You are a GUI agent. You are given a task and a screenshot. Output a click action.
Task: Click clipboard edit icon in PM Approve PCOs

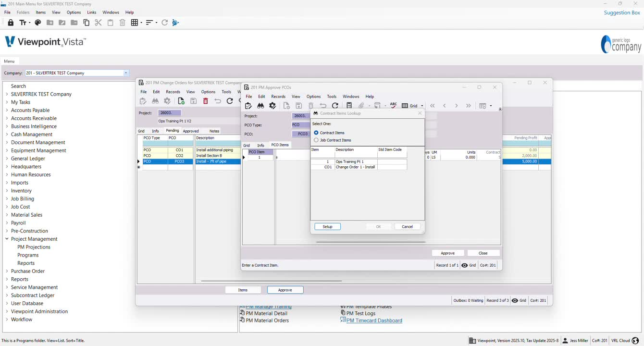click(x=248, y=106)
